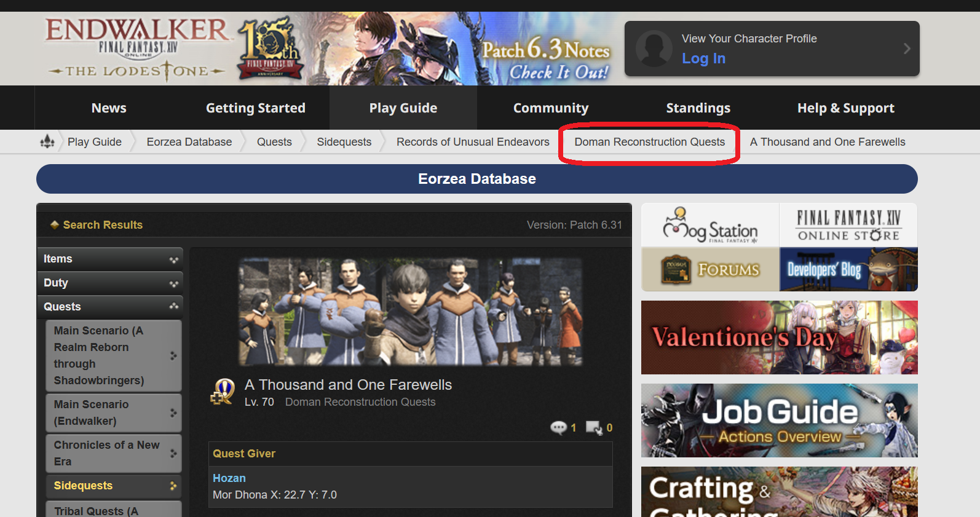Expand the Items category
This screenshot has height=517, width=980.
[x=110, y=259]
